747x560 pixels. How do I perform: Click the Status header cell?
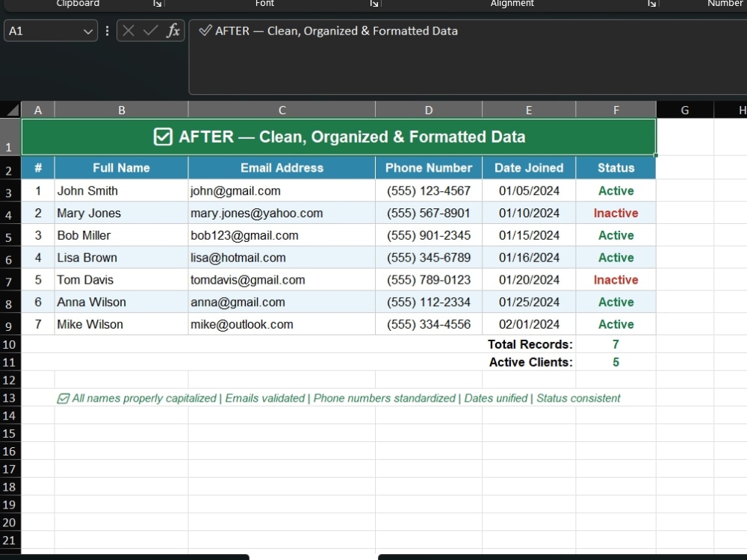pos(616,167)
